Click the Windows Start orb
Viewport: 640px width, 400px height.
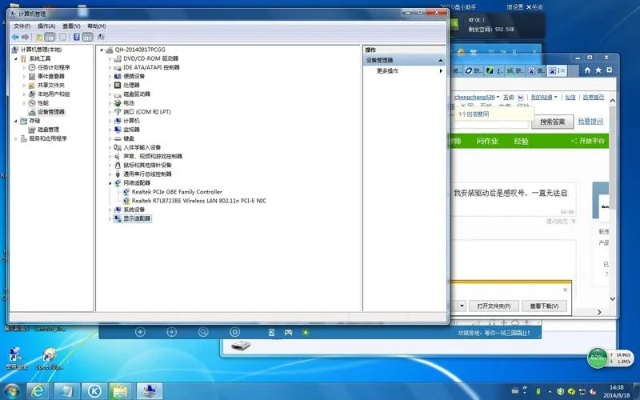12,389
